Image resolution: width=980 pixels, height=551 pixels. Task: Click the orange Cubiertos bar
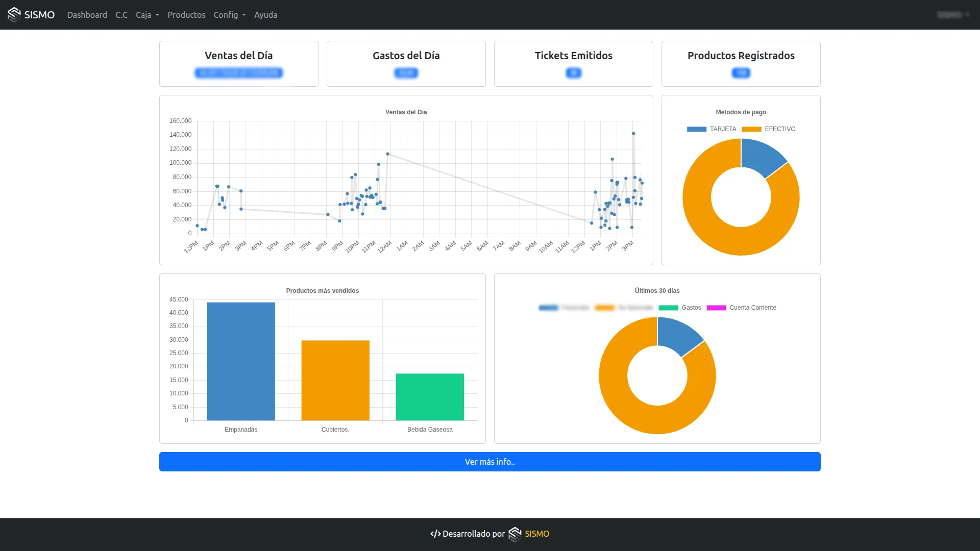(x=335, y=380)
